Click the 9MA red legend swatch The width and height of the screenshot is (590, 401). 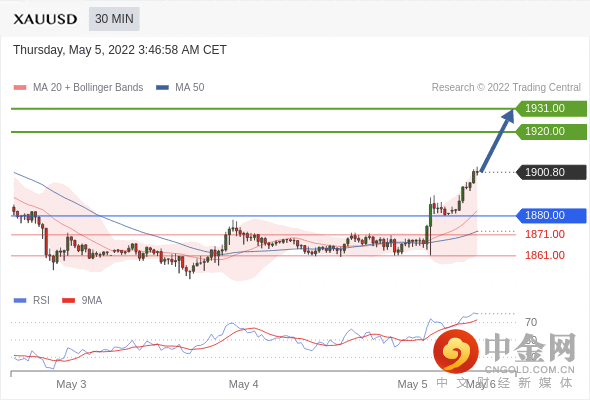[68, 300]
